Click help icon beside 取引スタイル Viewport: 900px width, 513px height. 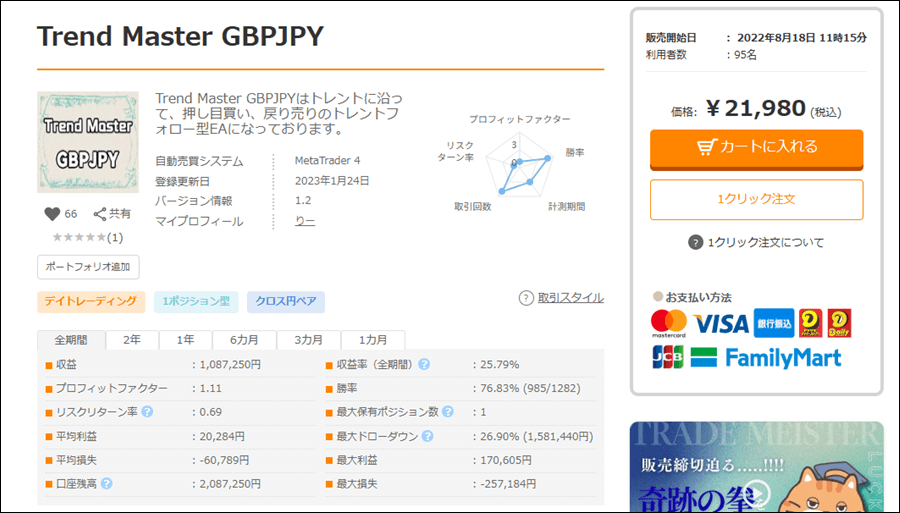(x=526, y=298)
